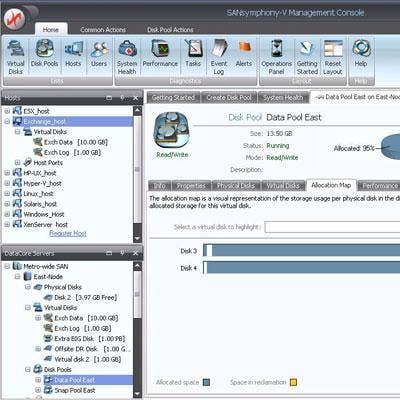The width and height of the screenshot is (400, 400).
Task: Click the Hosts ribbon icon
Action: pos(73,53)
